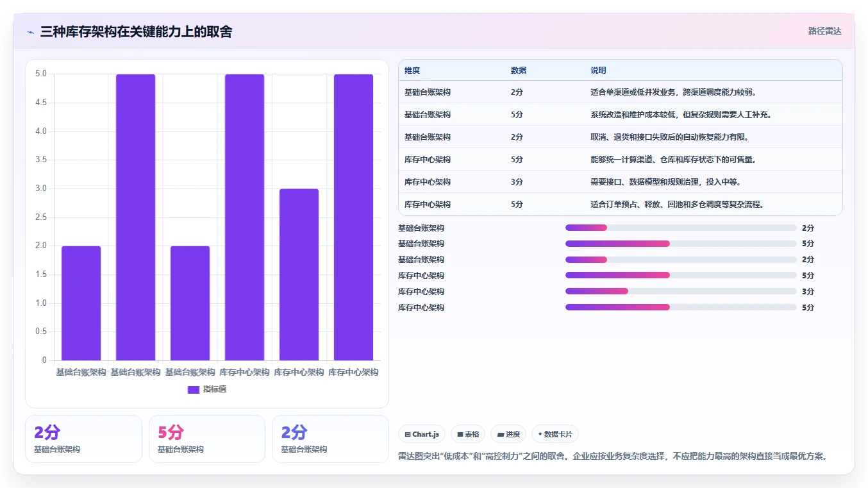Click the 3分 cell in the table
Image resolution: width=868 pixels, height=488 pixels.
[x=517, y=182]
